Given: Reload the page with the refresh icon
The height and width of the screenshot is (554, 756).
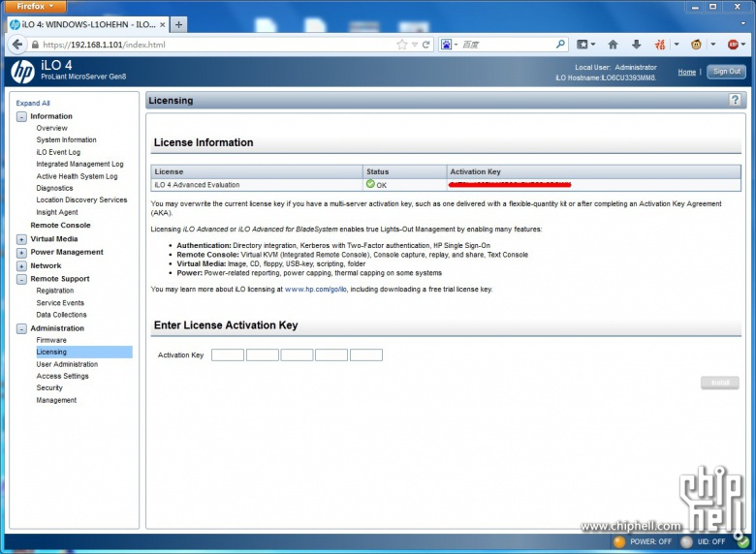Looking at the screenshot, I should 426,45.
